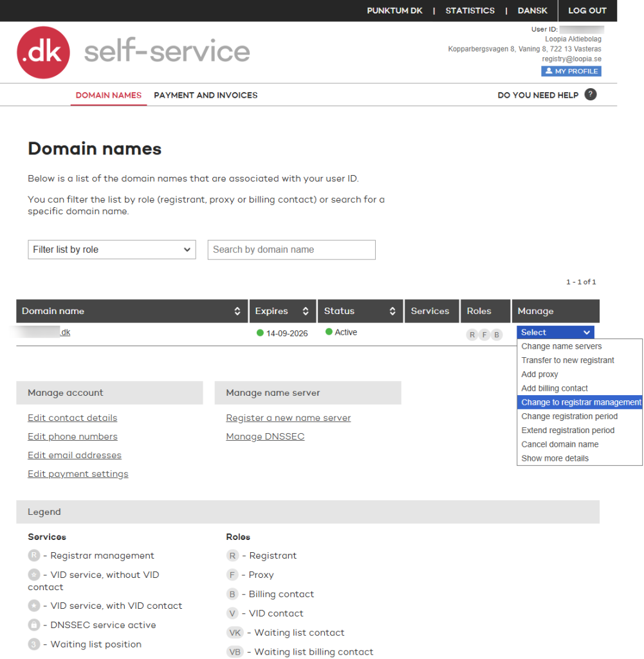
Task: Sort by Domain name column arrows
Action: tap(237, 311)
